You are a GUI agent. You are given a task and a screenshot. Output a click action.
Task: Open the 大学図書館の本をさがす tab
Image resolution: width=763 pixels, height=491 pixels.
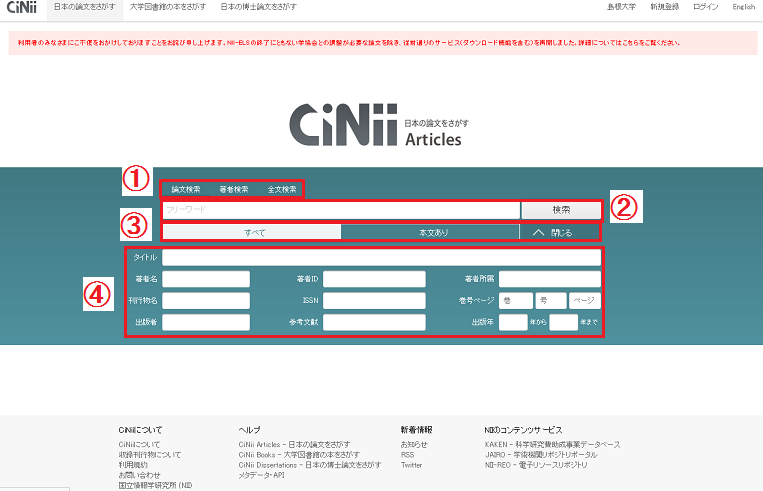[168, 7]
